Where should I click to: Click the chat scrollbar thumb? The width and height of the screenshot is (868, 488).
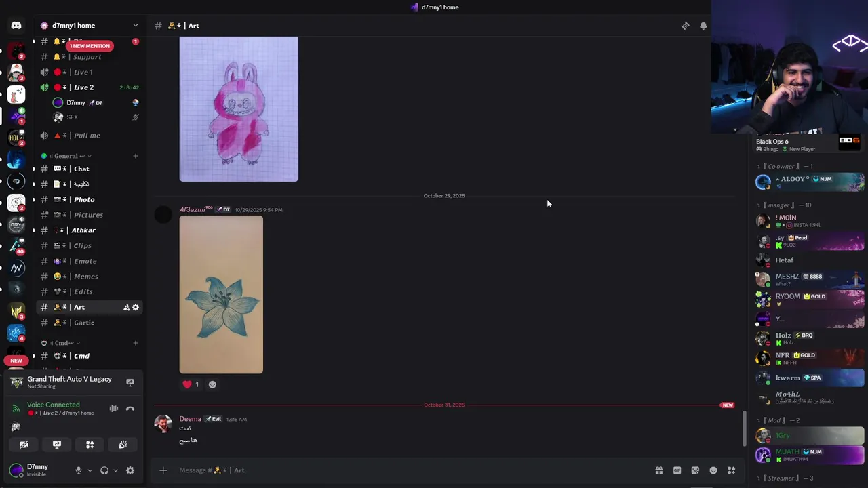[744, 428]
